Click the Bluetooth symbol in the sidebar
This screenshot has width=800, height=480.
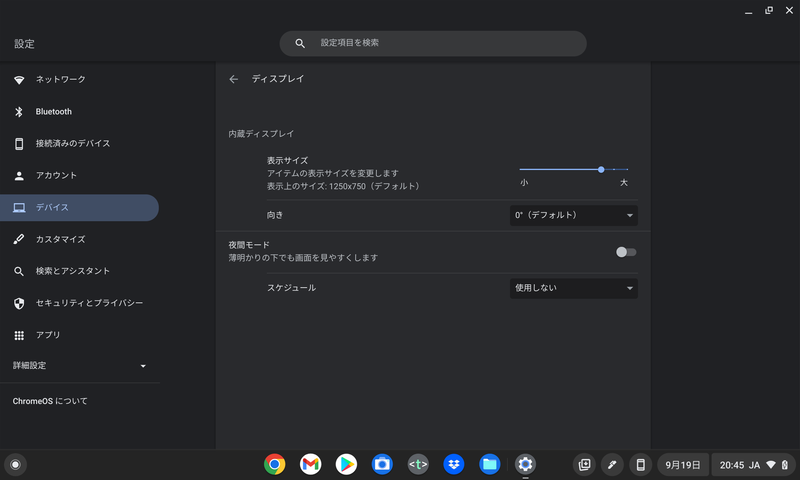coord(19,112)
